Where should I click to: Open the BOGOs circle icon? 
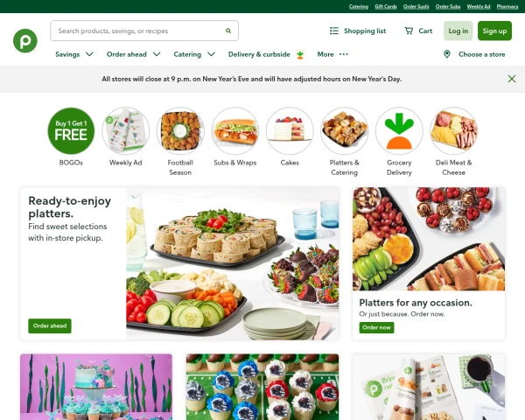[71, 131]
